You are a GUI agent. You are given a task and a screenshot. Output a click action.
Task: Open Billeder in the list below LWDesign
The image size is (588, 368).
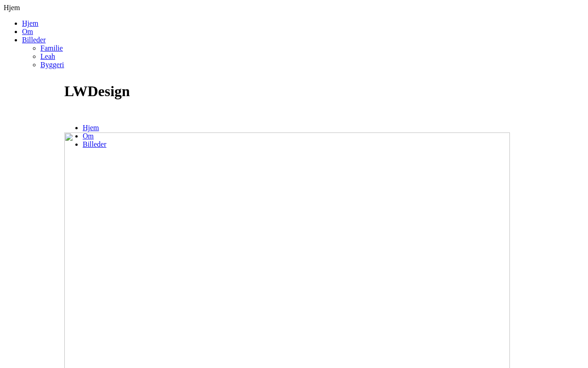pos(95,144)
